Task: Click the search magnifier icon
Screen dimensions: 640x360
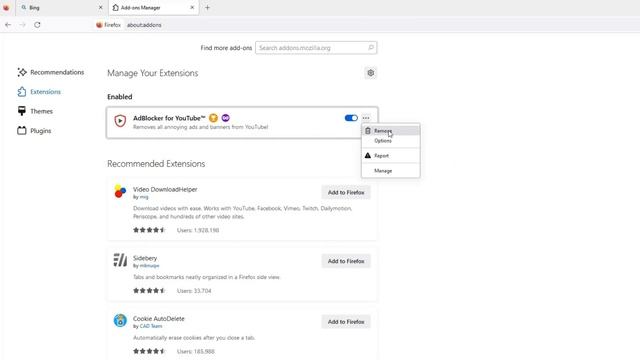Action: click(x=371, y=48)
